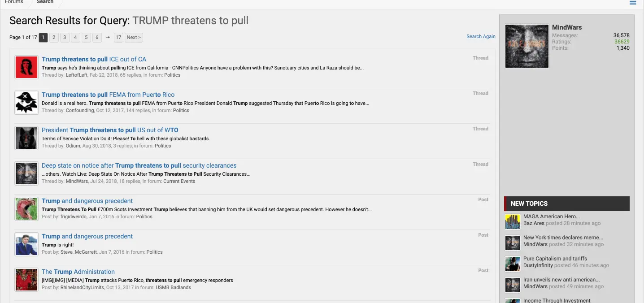
Task: Open the Forums breadcrumb tab
Action: tap(14, 2)
